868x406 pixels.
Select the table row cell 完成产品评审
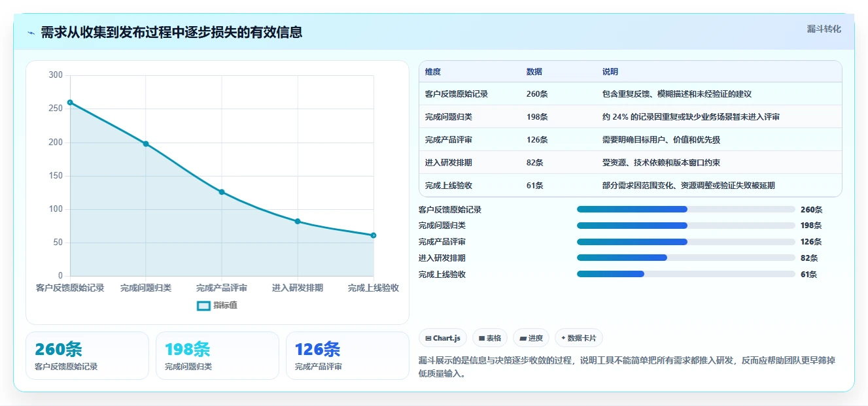[449, 140]
